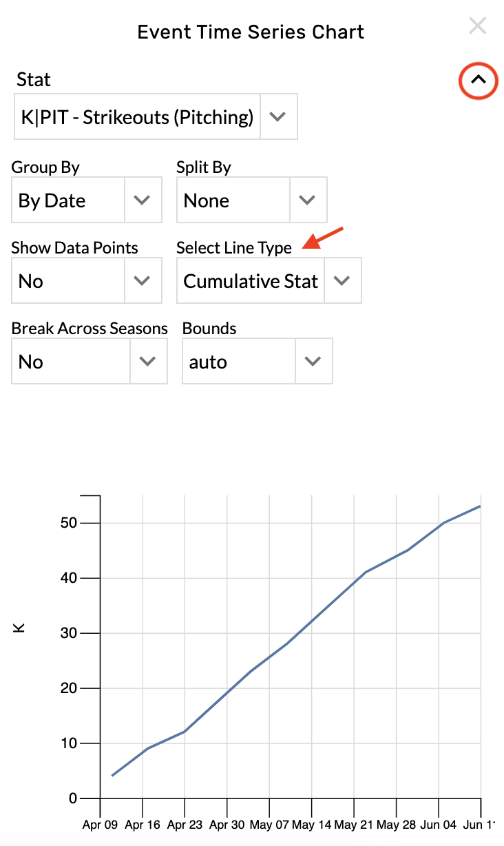This screenshot has width=504, height=846.
Task: Click the 'Event Time Series Chart' title
Action: (251, 32)
